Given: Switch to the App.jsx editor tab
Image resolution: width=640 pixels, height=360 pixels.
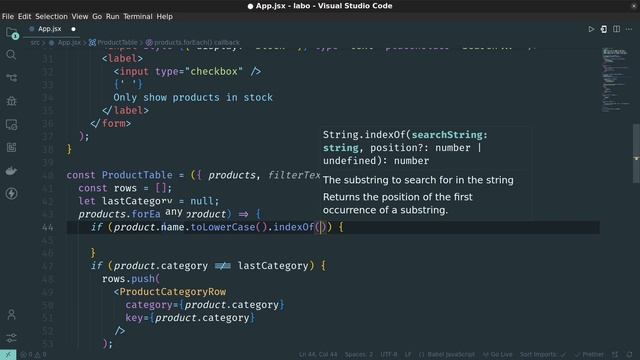Looking at the screenshot, I should point(49,29).
